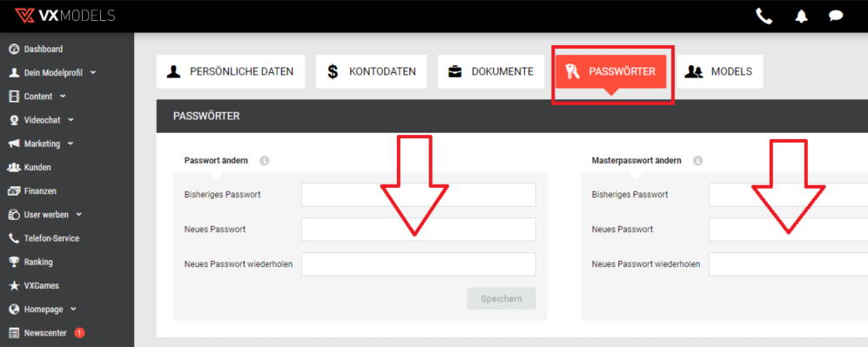Expand the Dein Modelprofil submenu chevron

92,72
